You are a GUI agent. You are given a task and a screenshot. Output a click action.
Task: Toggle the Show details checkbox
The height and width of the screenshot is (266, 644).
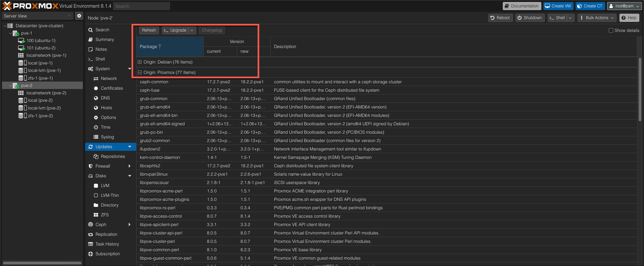pyautogui.click(x=611, y=30)
